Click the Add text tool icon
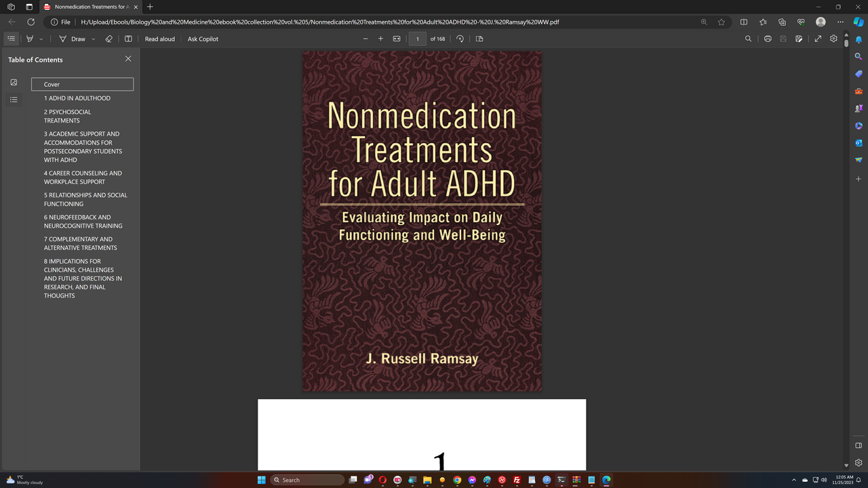Viewport: 868px width, 488px height. 128,39
